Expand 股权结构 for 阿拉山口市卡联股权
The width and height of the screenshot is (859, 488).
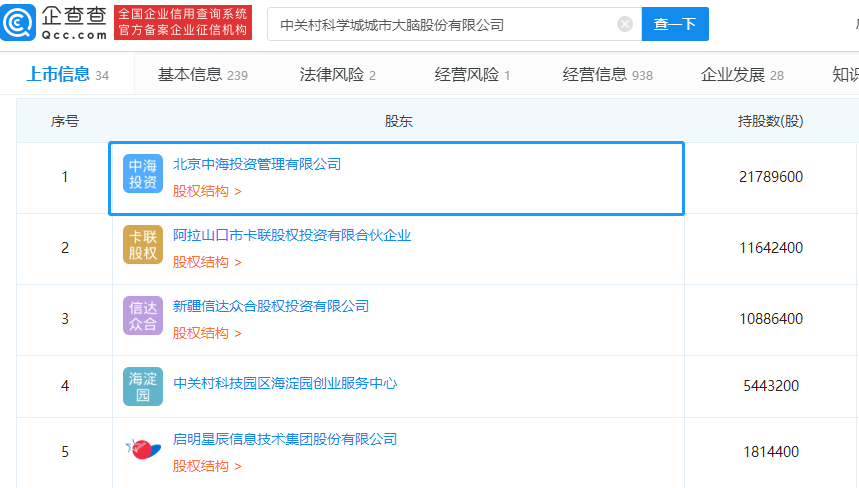pos(207,262)
